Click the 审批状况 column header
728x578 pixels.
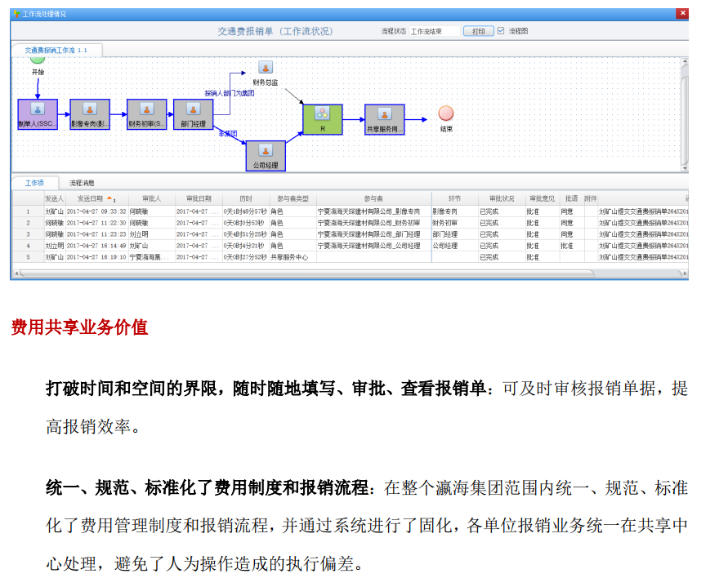click(x=501, y=198)
